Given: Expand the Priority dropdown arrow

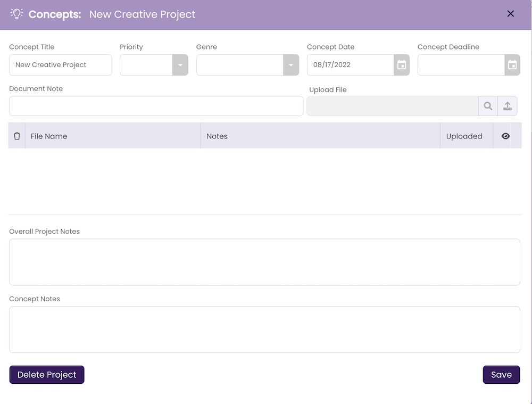Looking at the screenshot, I should tap(180, 65).
